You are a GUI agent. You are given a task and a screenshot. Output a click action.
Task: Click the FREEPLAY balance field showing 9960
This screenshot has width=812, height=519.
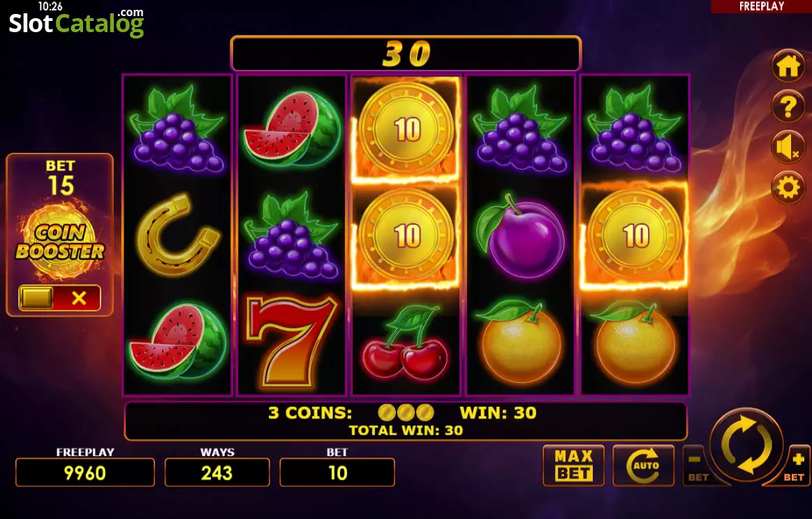coord(85,472)
